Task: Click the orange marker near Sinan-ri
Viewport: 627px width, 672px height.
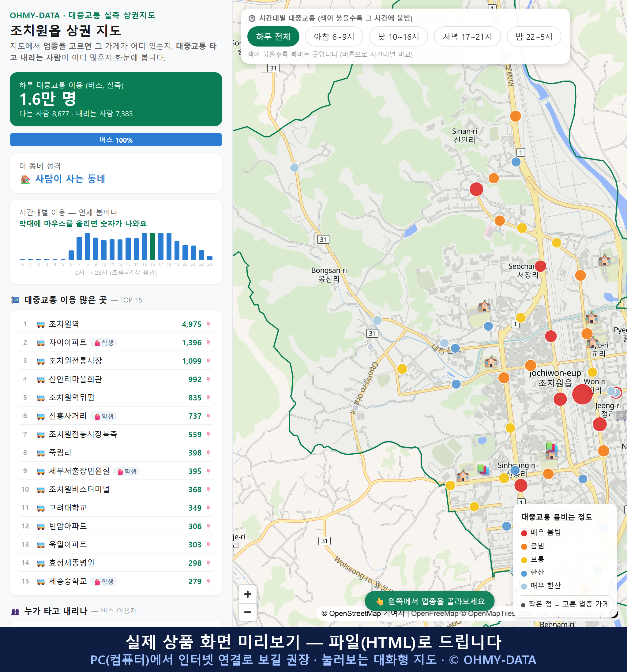Action: 516,116
